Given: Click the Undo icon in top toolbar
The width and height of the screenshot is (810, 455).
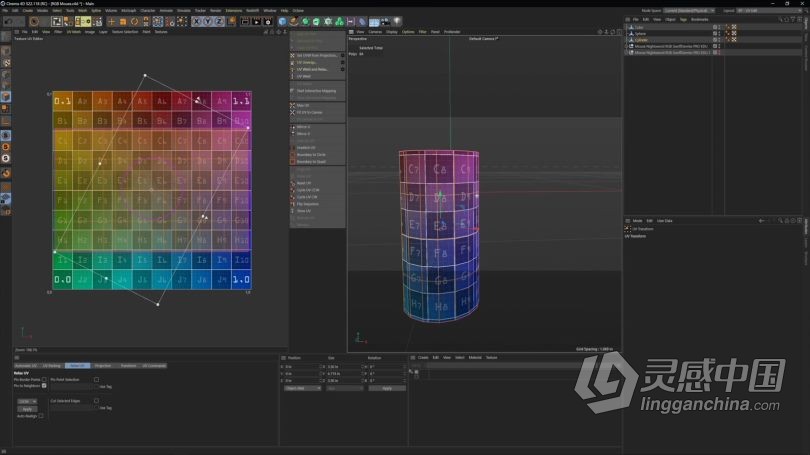Looking at the screenshot, I should pyautogui.click(x=8, y=22).
